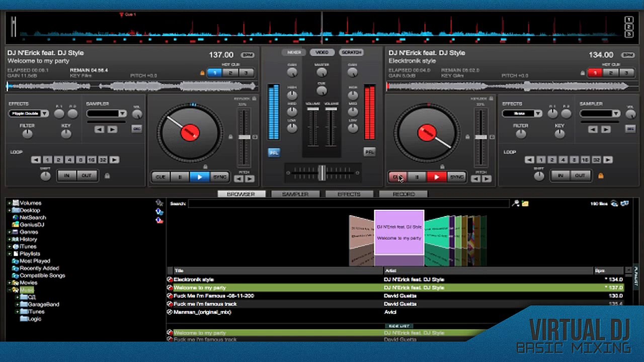Switch to the VIDEO panel tab
Image resolution: width=644 pixels, height=362 pixels.
click(x=322, y=52)
